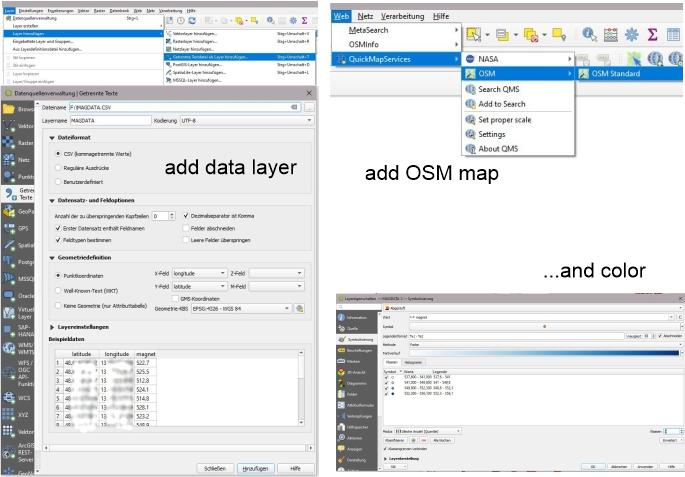Open Information page in layer properties sidebar

point(357,318)
